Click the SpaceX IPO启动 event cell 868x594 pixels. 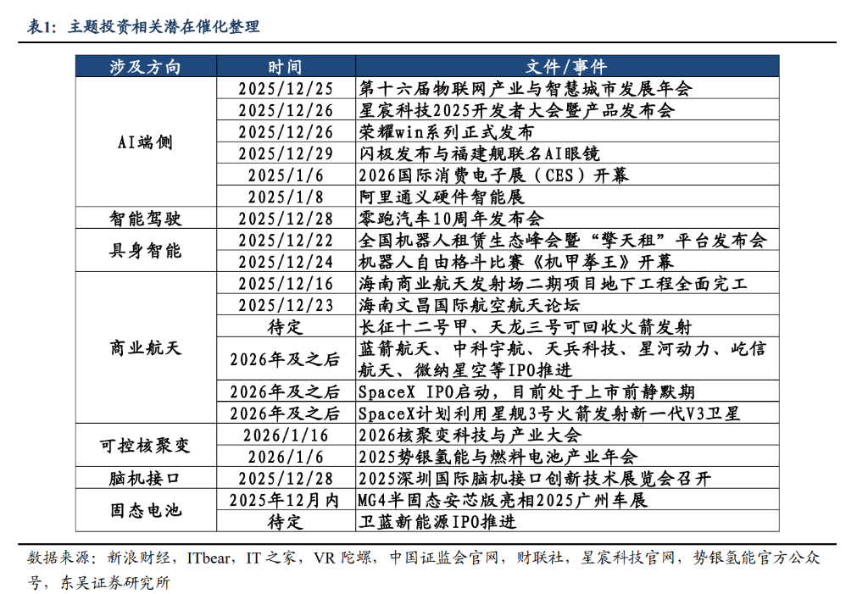(567, 391)
